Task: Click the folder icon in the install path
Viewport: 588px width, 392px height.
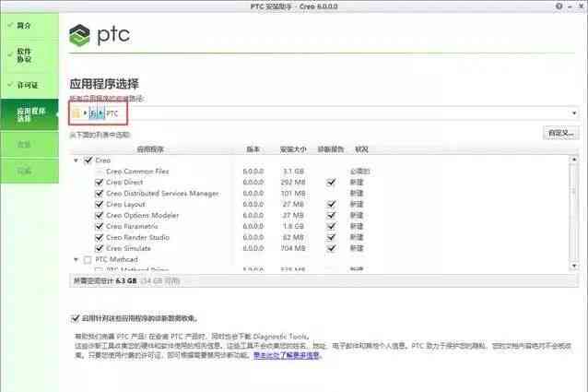Action: tap(76, 113)
